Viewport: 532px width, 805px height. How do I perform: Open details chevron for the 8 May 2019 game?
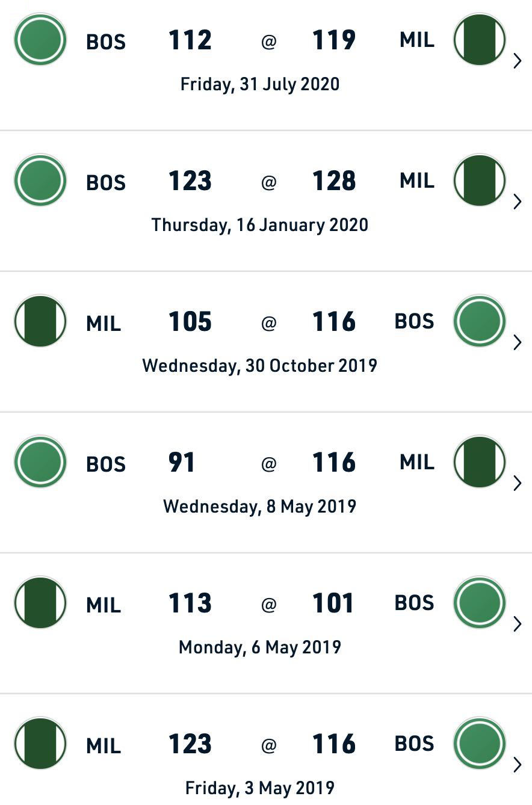point(517,483)
